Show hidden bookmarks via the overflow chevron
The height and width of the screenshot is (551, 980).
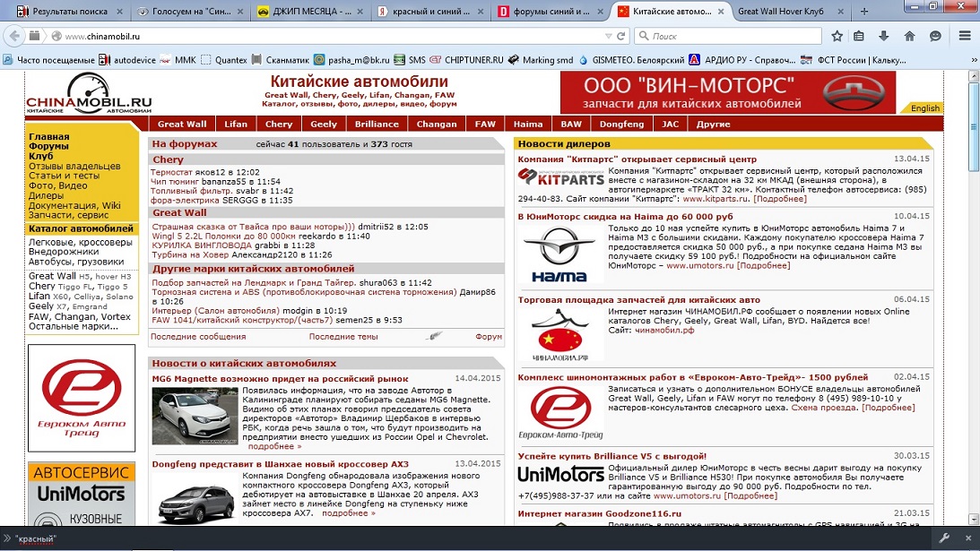tap(974, 60)
